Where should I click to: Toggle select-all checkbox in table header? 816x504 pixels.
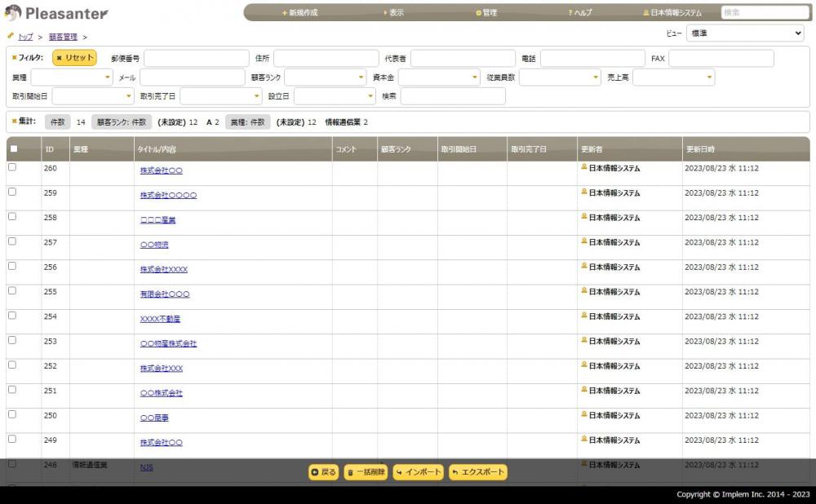[x=13, y=148]
